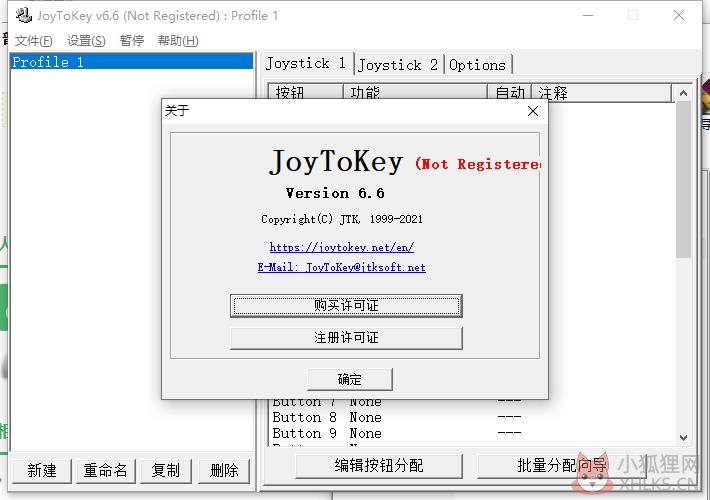Click the E-Mail JoyToKey@jtksoft.net link

pos(342,267)
